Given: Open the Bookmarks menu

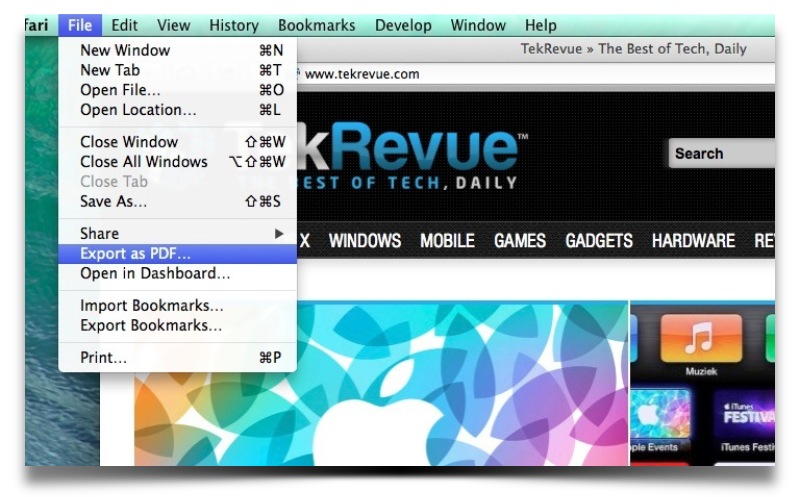Looking at the screenshot, I should click(x=316, y=25).
